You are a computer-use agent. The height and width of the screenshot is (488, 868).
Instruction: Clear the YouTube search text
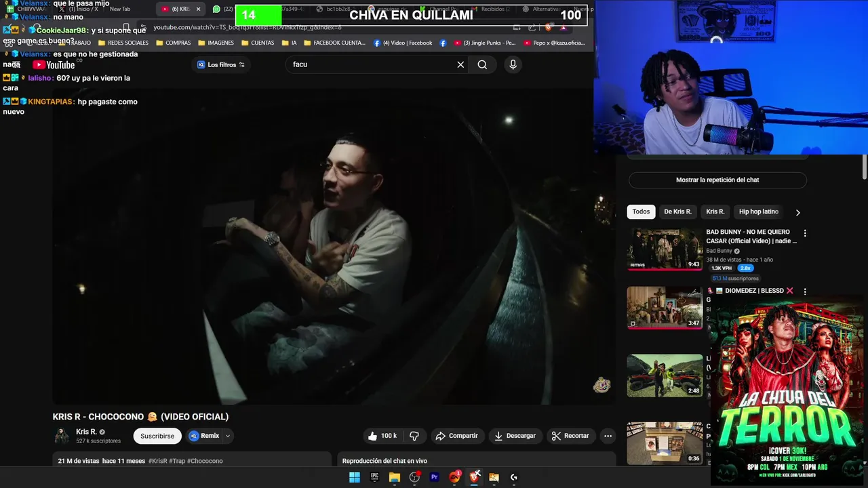coord(460,64)
